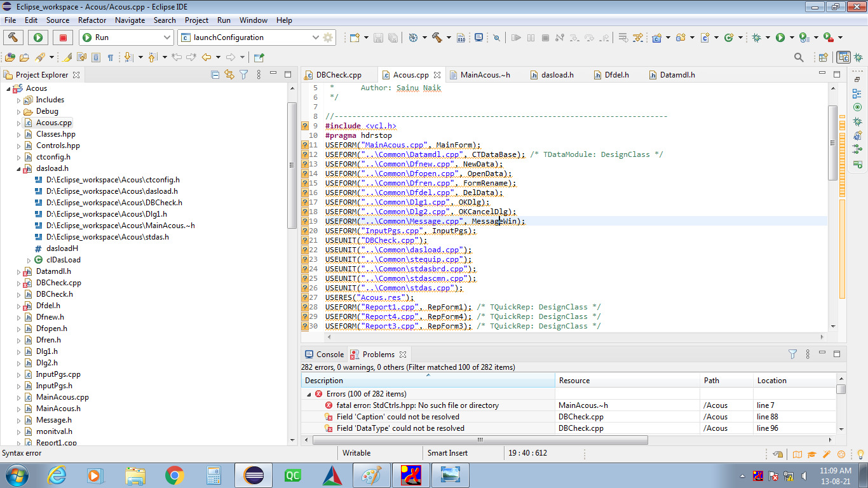This screenshot has height=488, width=868.
Task: Open the toolbar search magnifier
Action: click(x=799, y=57)
